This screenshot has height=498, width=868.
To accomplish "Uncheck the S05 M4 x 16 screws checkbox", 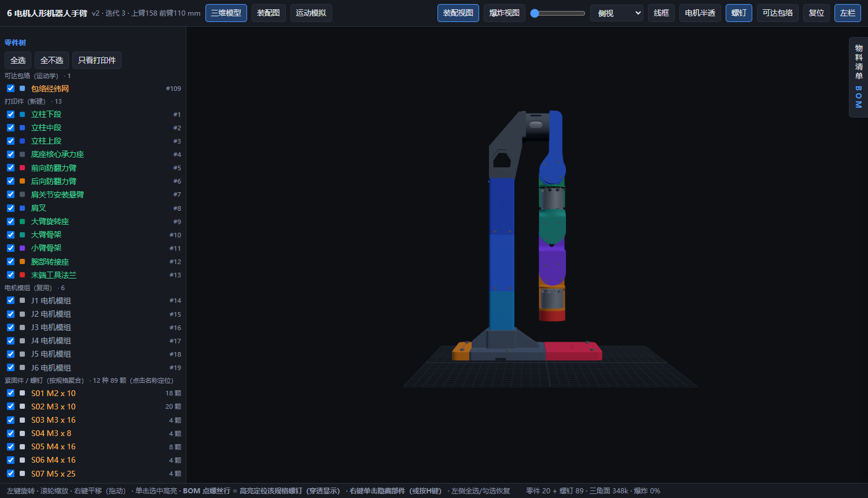I will click(x=10, y=446).
